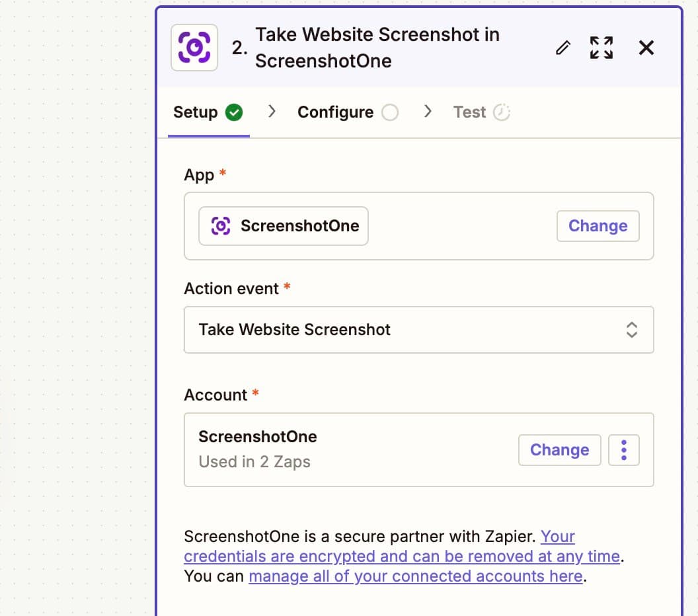Rename step with the pencil icon

(x=563, y=48)
